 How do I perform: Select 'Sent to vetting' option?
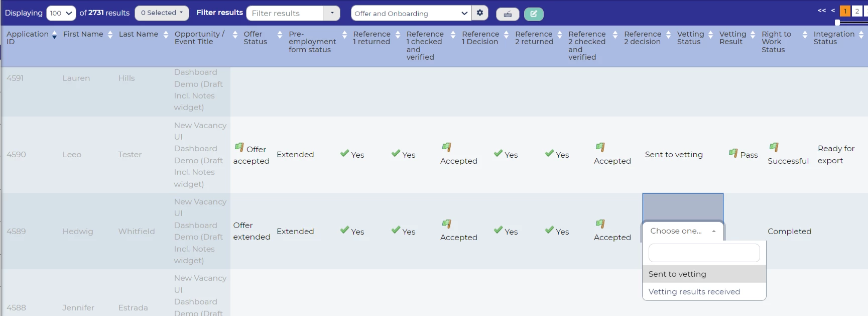(677, 274)
